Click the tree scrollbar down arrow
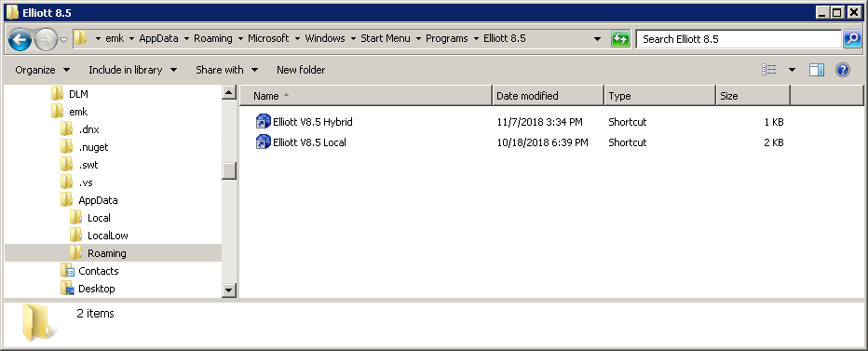 [x=229, y=290]
